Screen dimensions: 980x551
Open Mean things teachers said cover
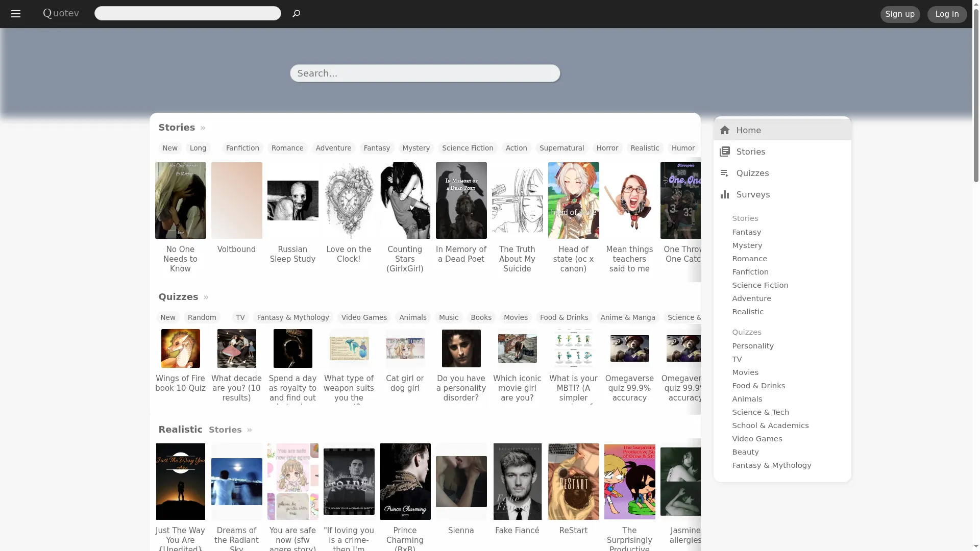point(629,201)
